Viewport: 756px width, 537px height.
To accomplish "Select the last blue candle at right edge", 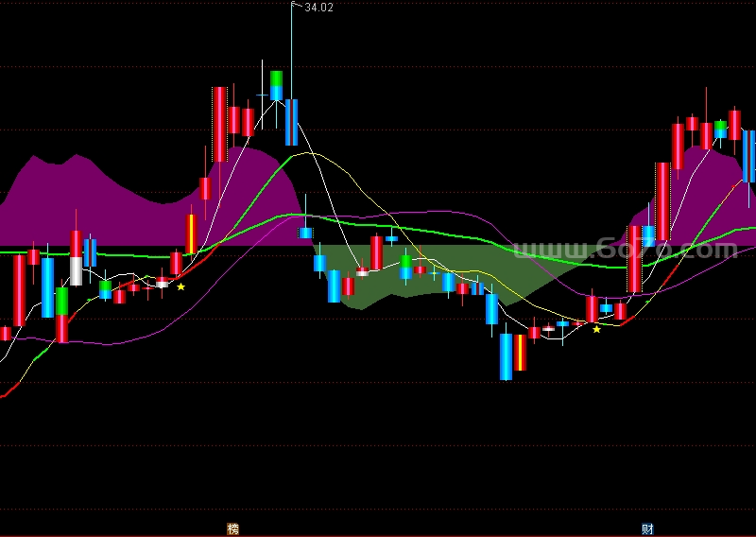I will click(748, 156).
